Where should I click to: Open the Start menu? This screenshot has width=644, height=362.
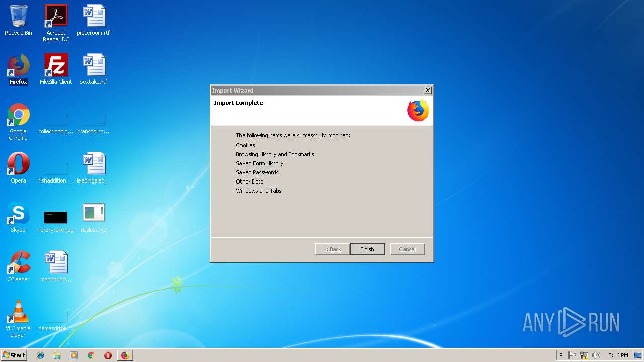click(14, 355)
